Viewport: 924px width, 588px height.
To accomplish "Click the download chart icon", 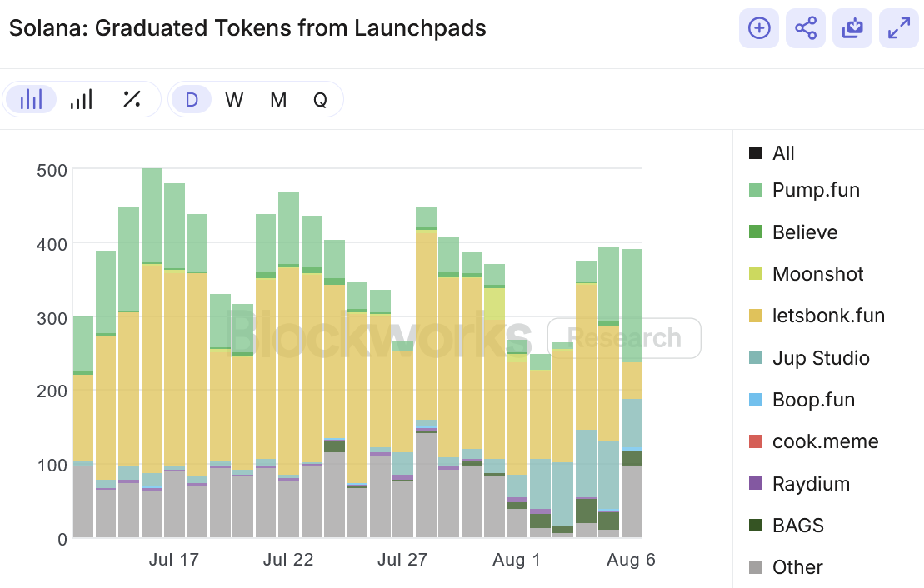I will point(852,28).
